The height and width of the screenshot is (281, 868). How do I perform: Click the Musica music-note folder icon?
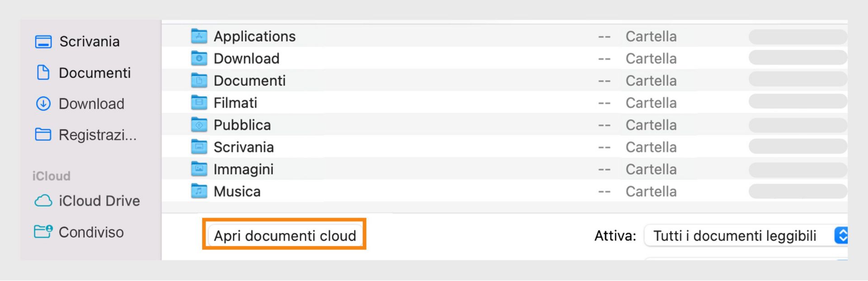[199, 191]
